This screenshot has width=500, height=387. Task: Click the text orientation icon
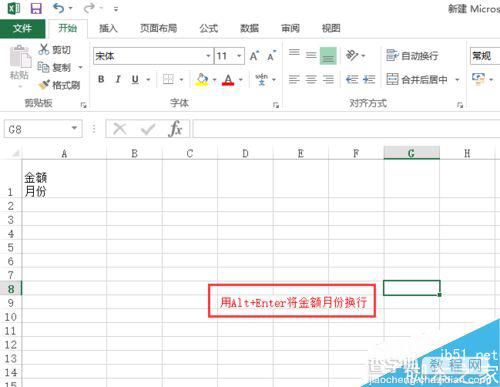(x=352, y=55)
